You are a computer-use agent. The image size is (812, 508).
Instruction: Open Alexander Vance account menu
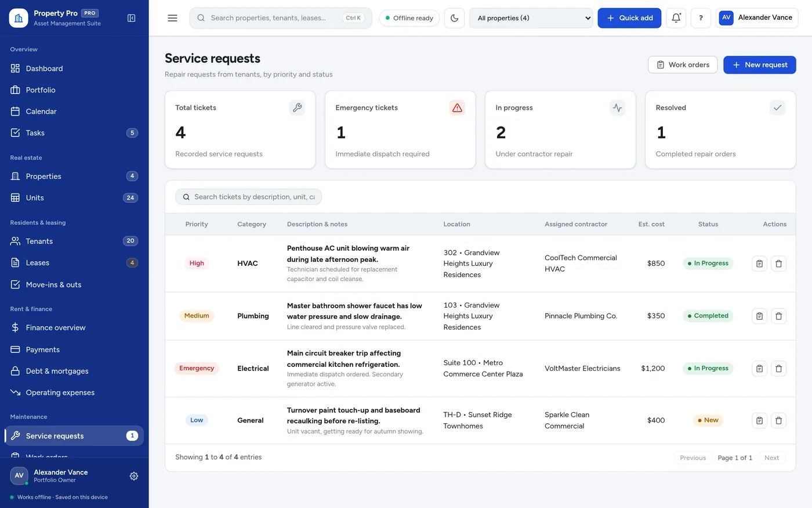click(x=757, y=18)
